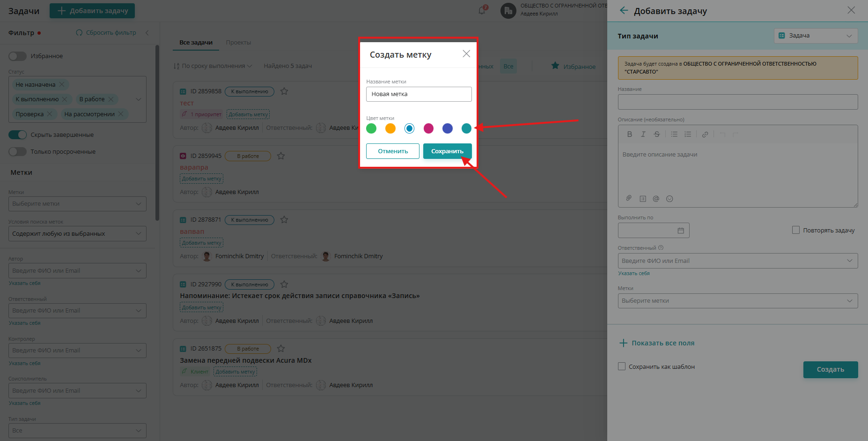The width and height of the screenshot is (868, 441).
Task: Attach a file with the paperclip icon
Action: 629,198
